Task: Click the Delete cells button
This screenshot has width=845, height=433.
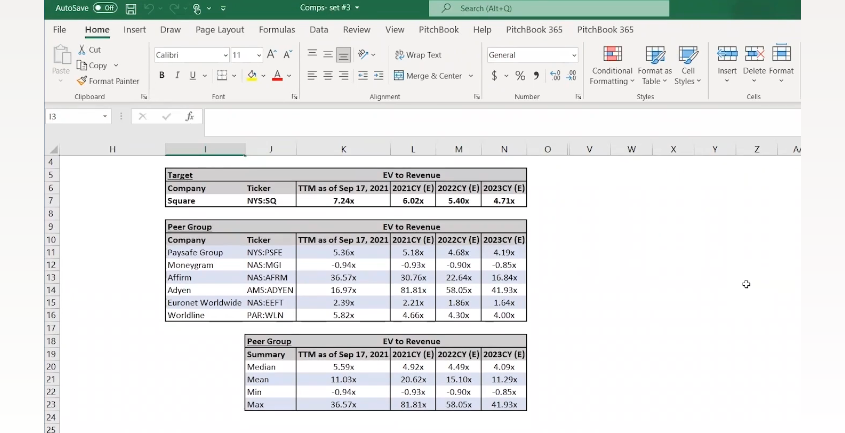Action: point(754,64)
